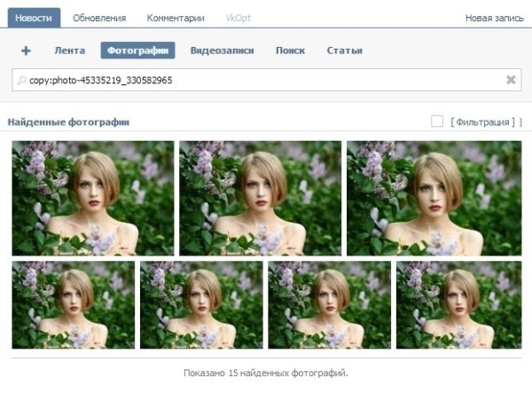
Task: Open the Фильтрация filter options
Action: click(x=483, y=122)
